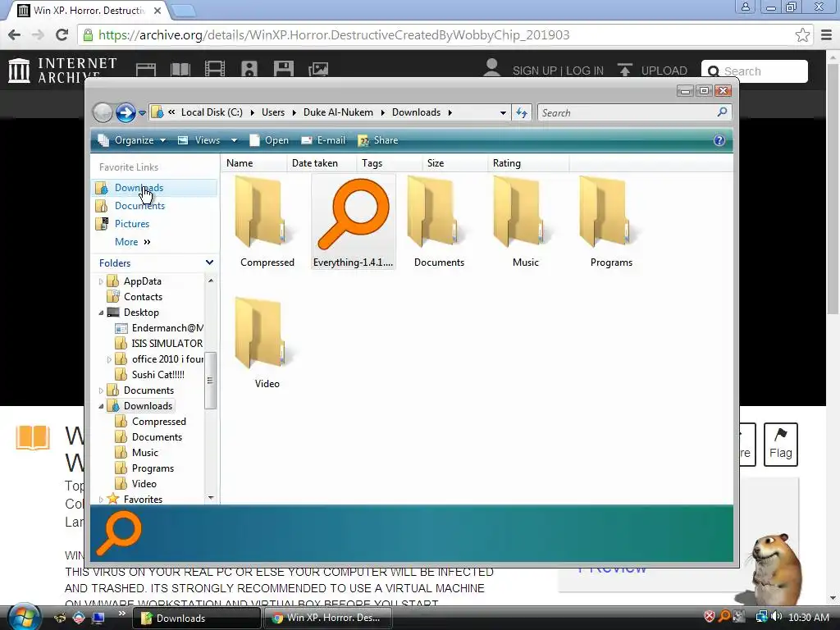Click the Explorer refresh button
The width and height of the screenshot is (840, 630).
(x=521, y=112)
